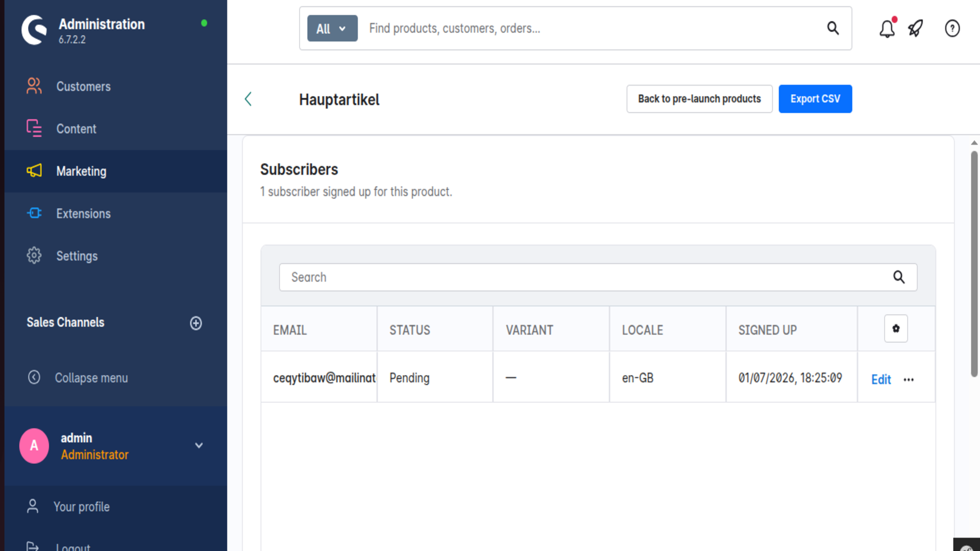Click the Customers sidebar icon

pyautogui.click(x=34, y=86)
